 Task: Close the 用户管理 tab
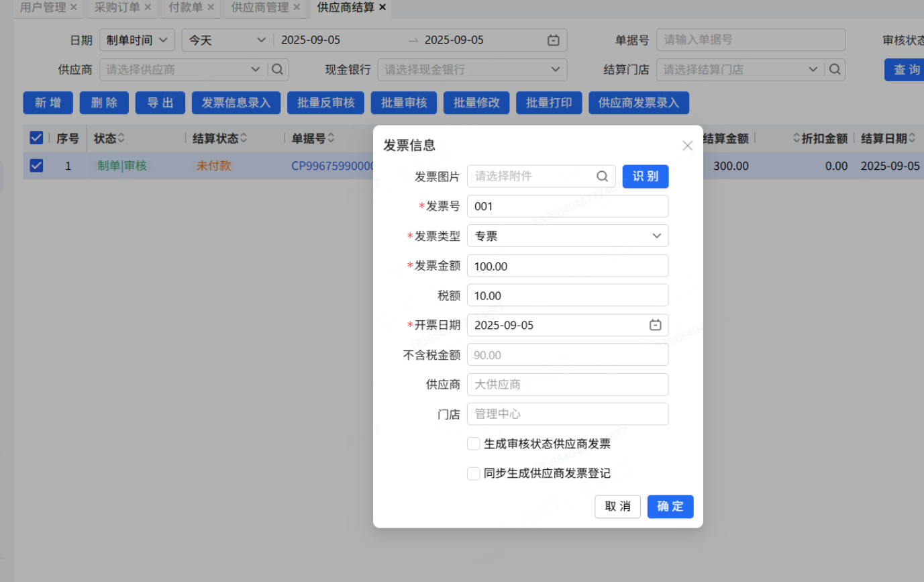[x=74, y=7]
